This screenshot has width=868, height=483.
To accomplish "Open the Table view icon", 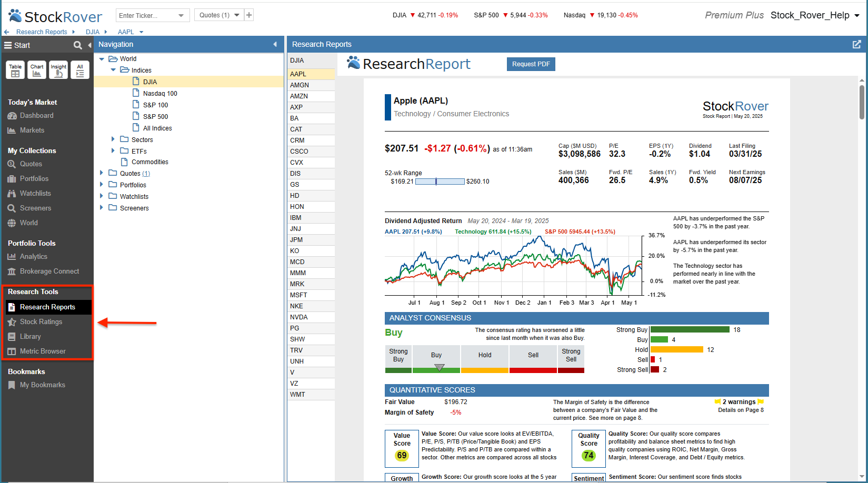I will pos(15,70).
